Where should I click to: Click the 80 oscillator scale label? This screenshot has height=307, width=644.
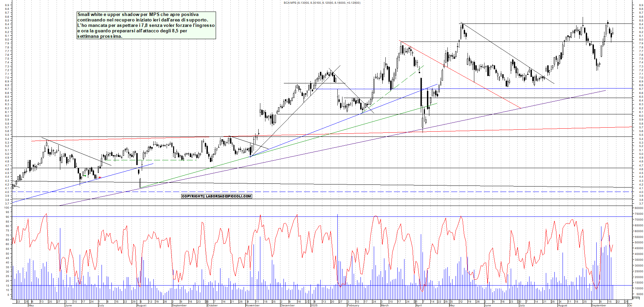(x=7, y=226)
